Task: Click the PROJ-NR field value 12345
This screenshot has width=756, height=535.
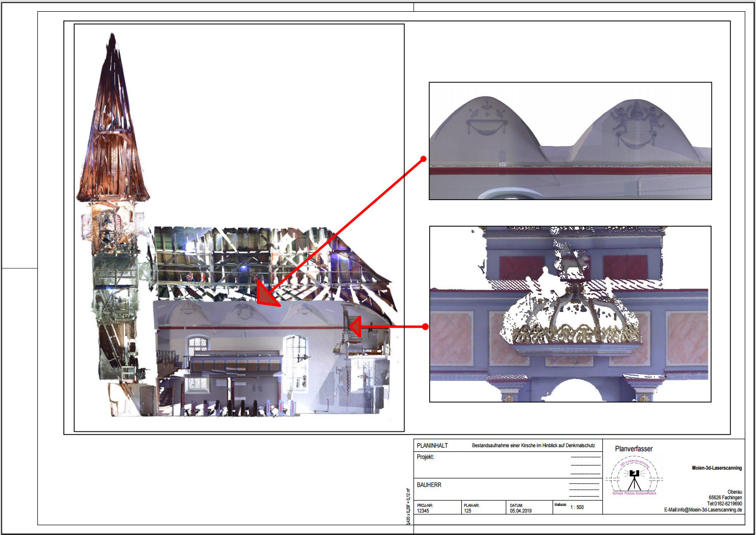Action: (x=423, y=511)
